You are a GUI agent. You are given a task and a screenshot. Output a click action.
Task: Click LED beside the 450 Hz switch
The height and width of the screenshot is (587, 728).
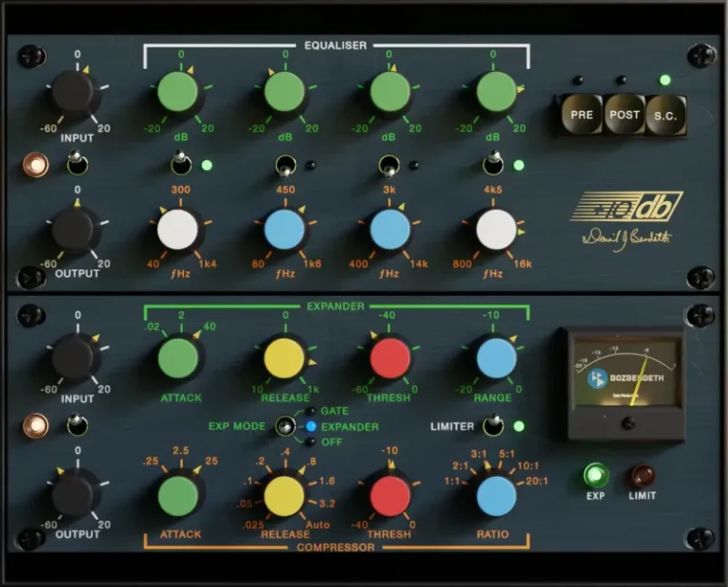point(311,165)
